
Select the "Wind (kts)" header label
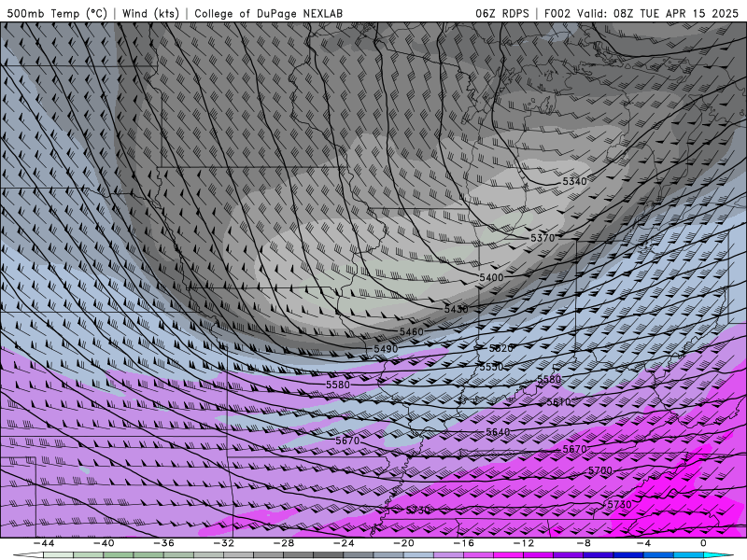[x=150, y=13]
